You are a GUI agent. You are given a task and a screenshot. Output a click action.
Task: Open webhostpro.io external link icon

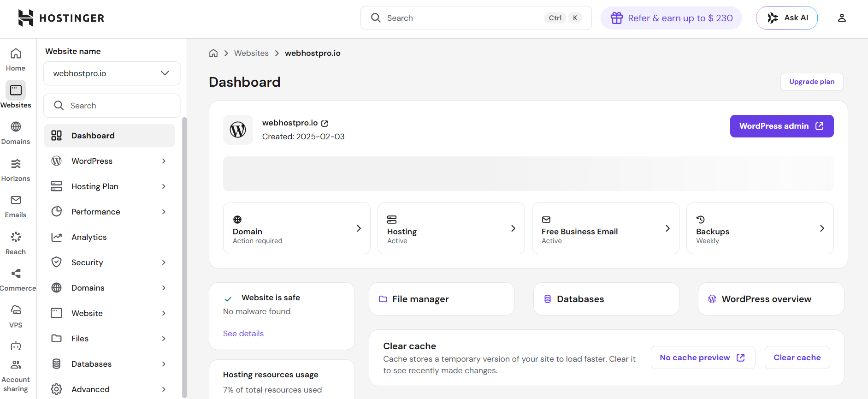[325, 123]
